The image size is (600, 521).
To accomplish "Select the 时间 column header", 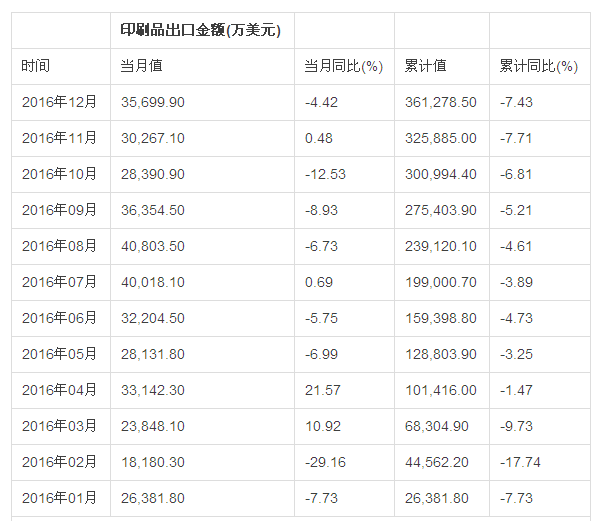I will pos(36,66).
